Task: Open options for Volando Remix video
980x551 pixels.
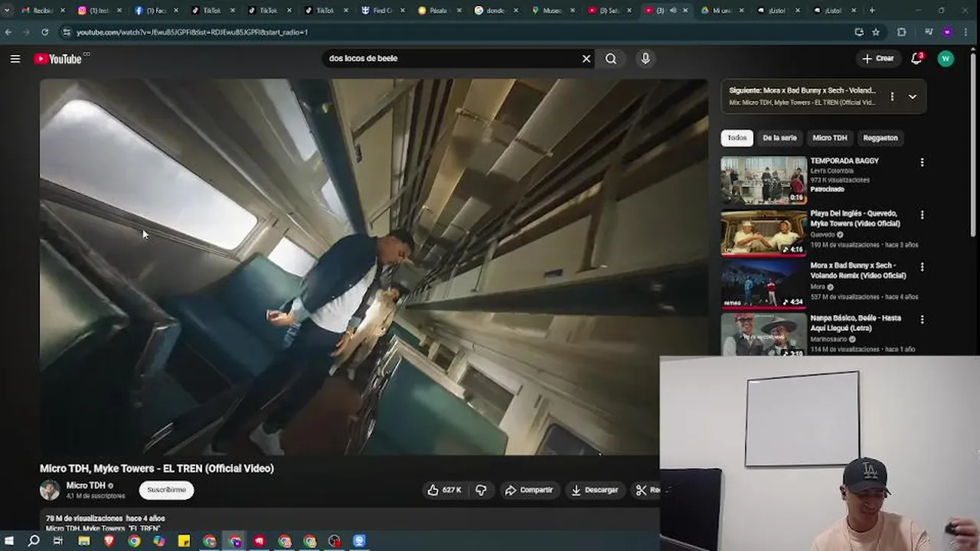Action: [922, 267]
